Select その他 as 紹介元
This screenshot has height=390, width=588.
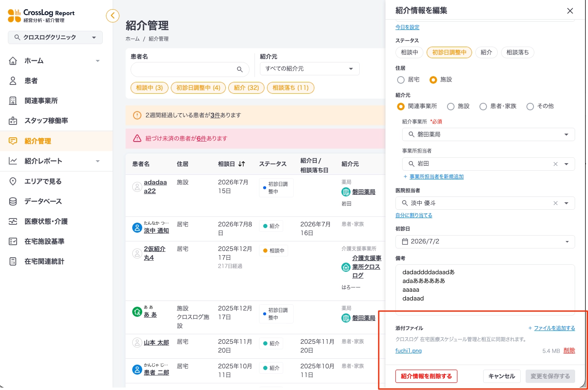[530, 107]
